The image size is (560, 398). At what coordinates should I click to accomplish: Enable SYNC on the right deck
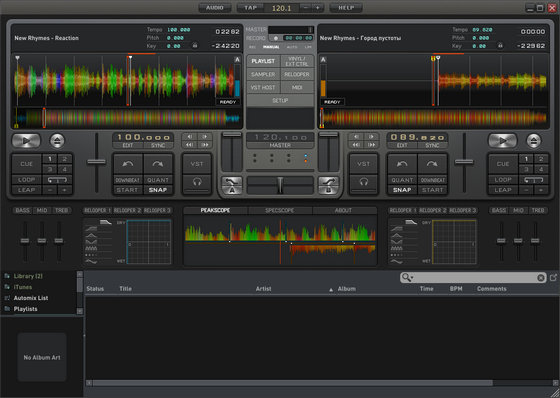click(432, 145)
